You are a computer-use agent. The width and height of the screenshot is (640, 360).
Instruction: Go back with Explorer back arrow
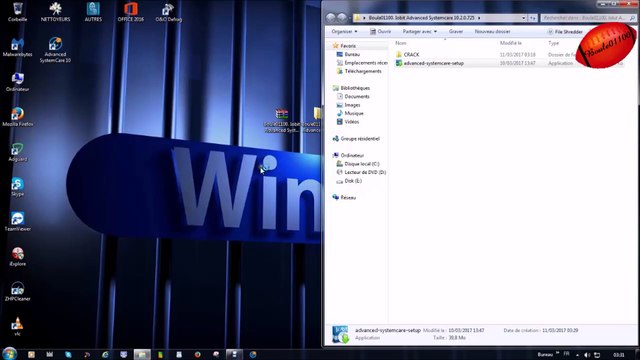[331, 18]
